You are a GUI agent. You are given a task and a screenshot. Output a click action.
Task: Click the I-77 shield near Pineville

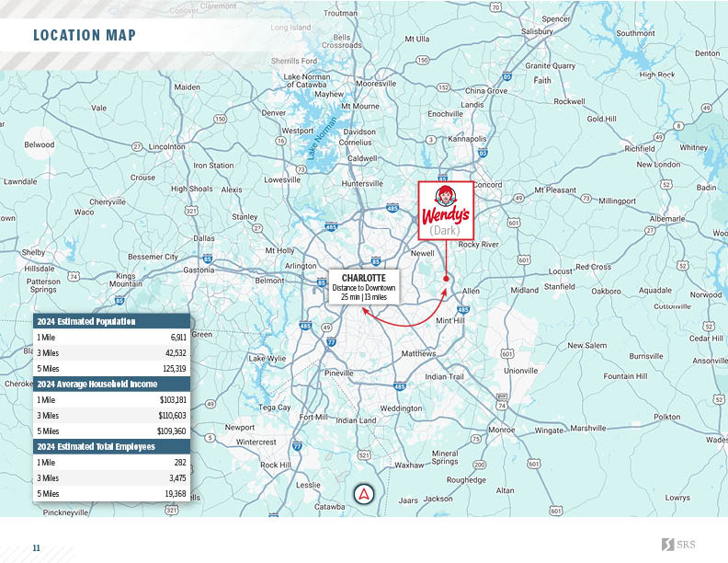click(x=331, y=342)
